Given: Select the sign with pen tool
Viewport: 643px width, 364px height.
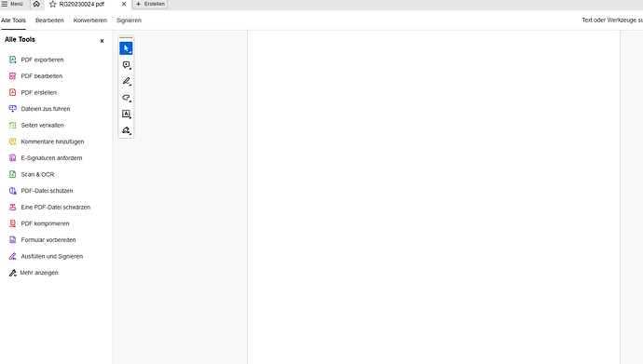Looking at the screenshot, I should click(126, 130).
